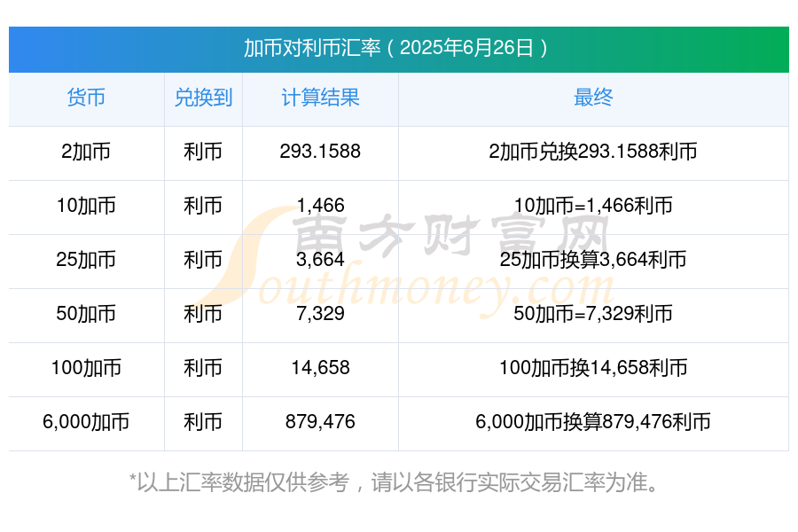Click the 10加币 cell

click(86, 206)
